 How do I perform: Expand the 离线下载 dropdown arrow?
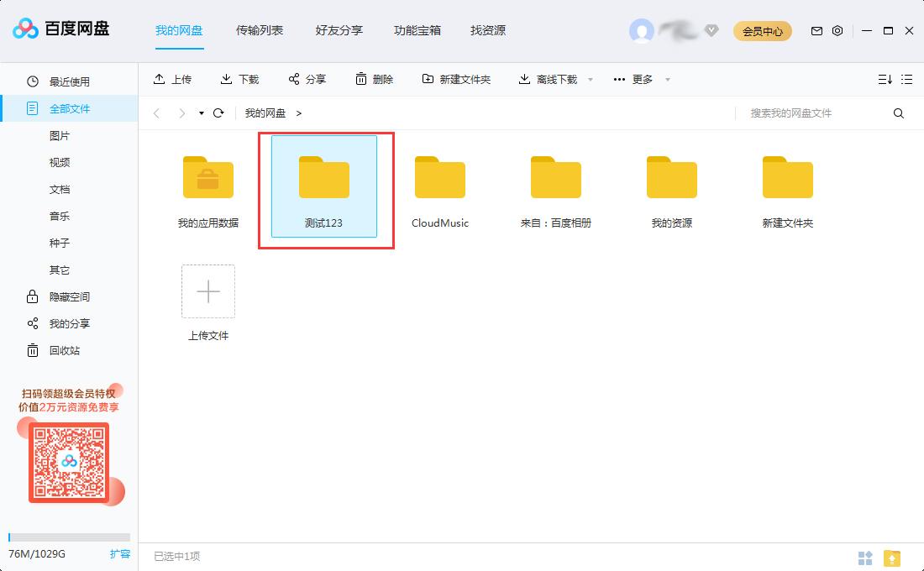tap(591, 80)
